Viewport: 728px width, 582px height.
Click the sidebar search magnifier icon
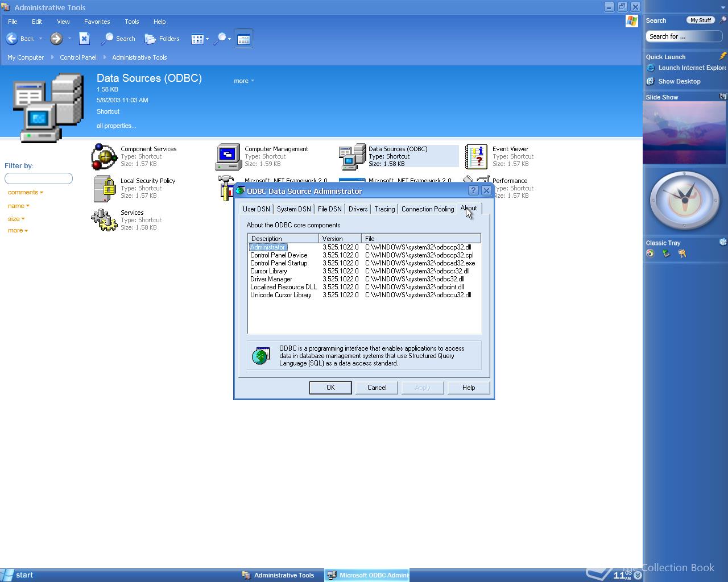[723, 20]
